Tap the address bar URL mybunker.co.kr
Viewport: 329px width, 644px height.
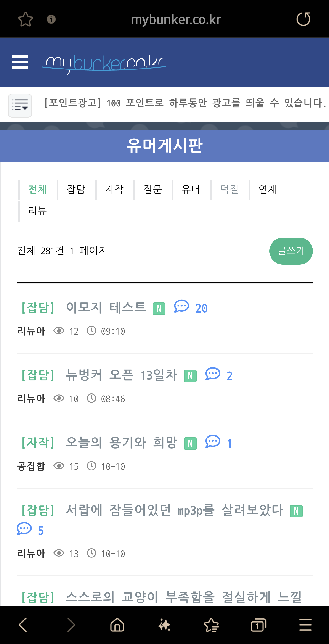click(x=176, y=19)
